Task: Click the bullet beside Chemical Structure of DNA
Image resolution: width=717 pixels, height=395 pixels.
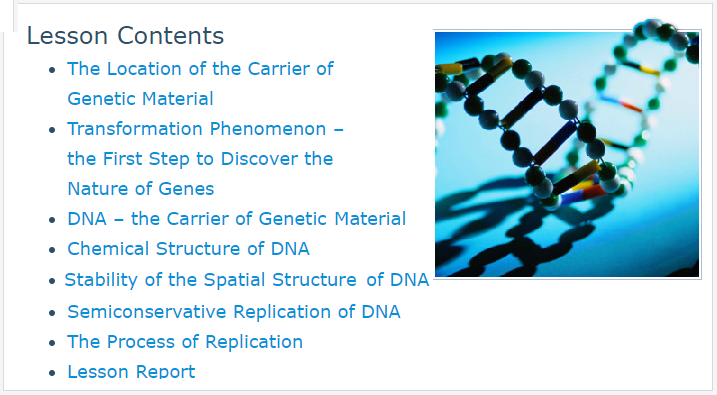Action: coord(52,251)
